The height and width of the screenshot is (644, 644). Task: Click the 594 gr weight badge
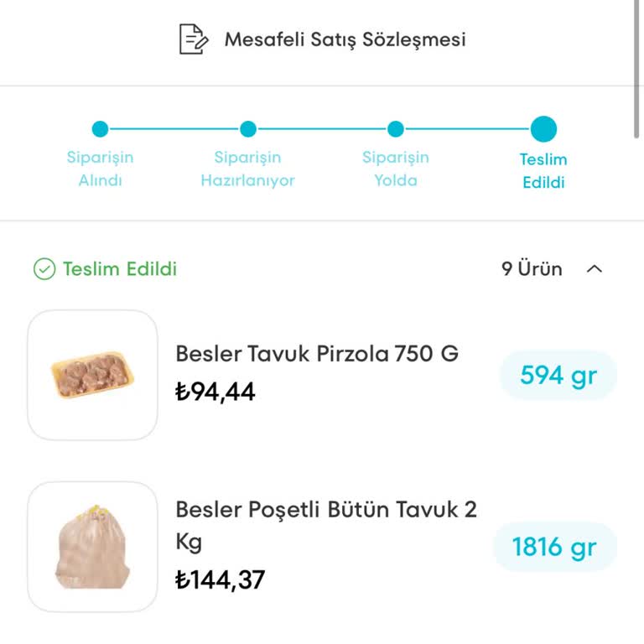[558, 375]
